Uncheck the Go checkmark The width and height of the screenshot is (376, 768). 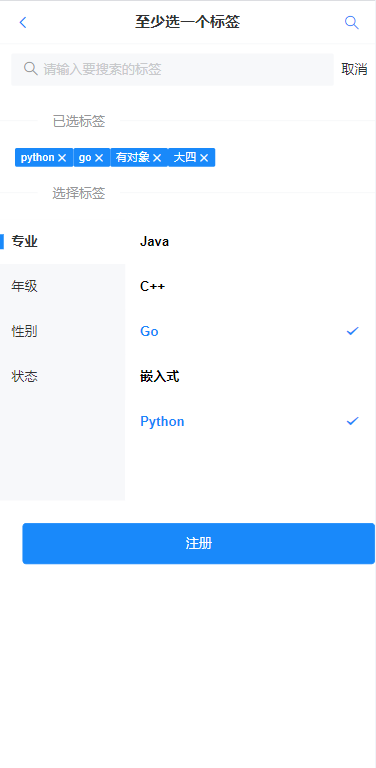tap(352, 331)
